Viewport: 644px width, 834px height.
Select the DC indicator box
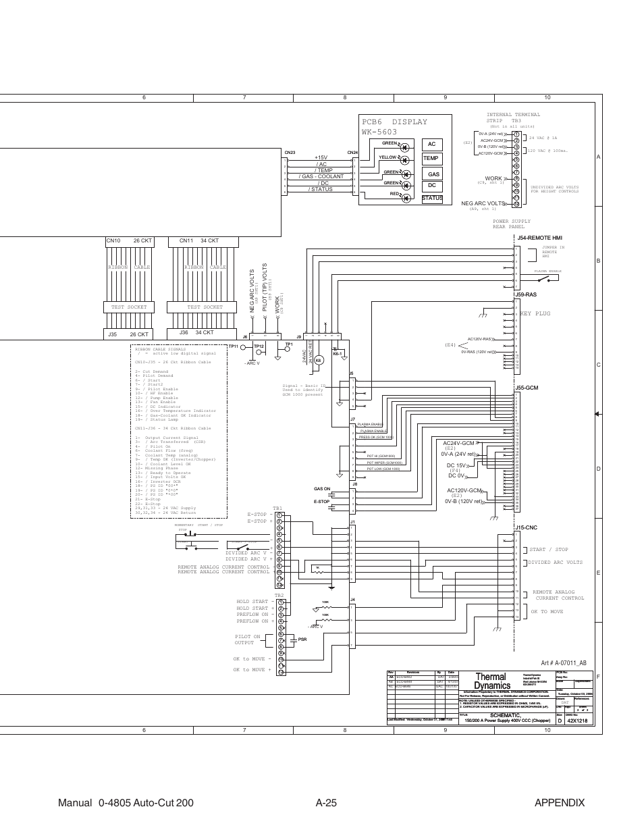pos(431,185)
